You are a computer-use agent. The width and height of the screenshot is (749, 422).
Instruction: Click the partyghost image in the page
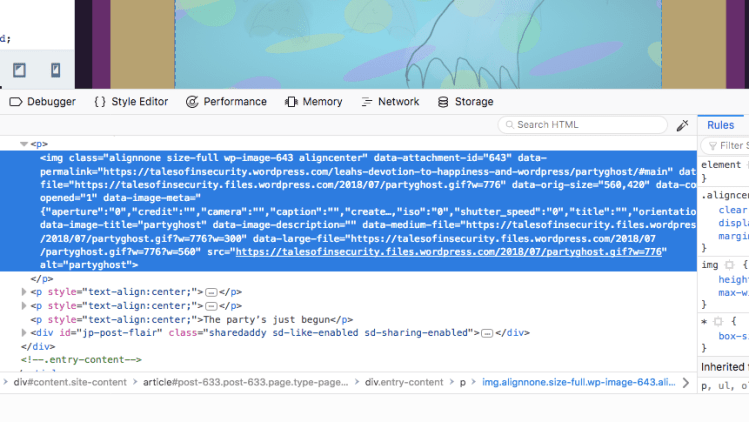[x=418, y=44]
